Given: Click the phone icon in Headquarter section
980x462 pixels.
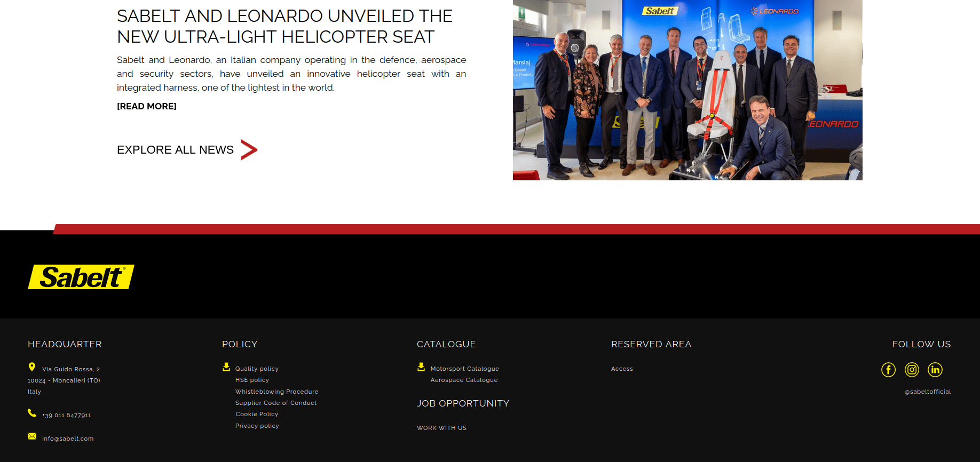Looking at the screenshot, I should 32,413.
